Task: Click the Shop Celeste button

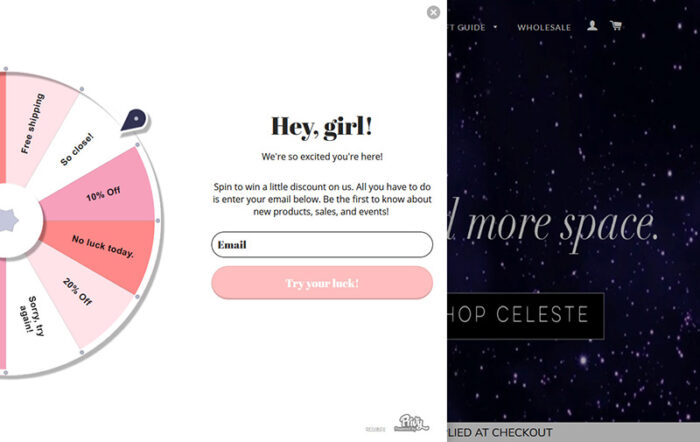Action: pyautogui.click(x=525, y=316)
